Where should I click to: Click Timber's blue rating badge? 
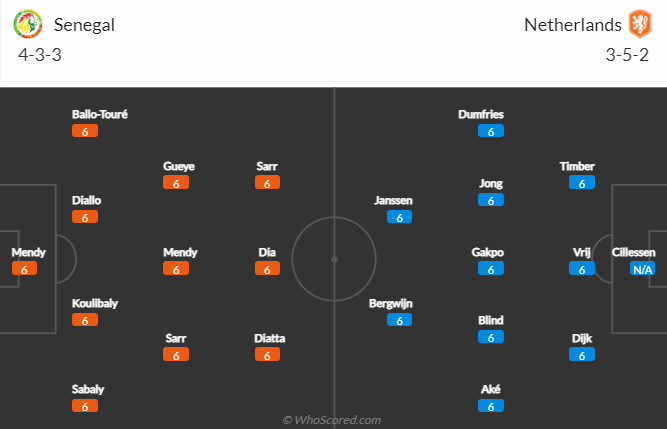coord(582,183)
